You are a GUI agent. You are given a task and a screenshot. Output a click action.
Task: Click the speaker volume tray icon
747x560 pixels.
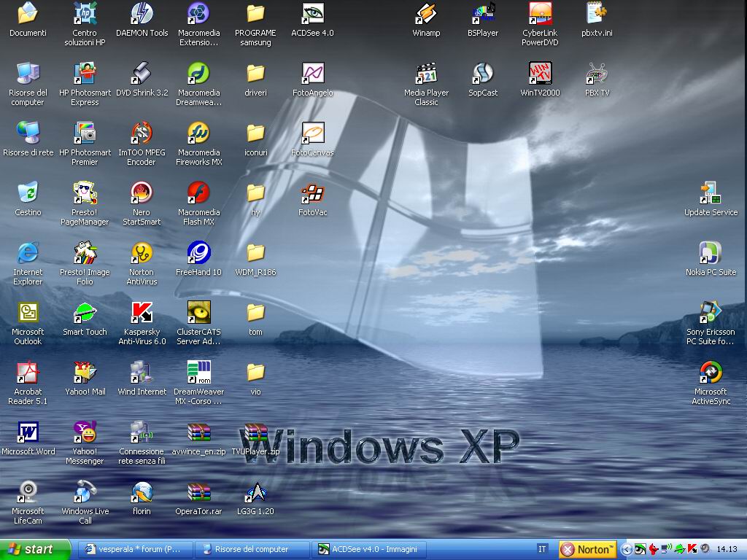tap(704, 549)
